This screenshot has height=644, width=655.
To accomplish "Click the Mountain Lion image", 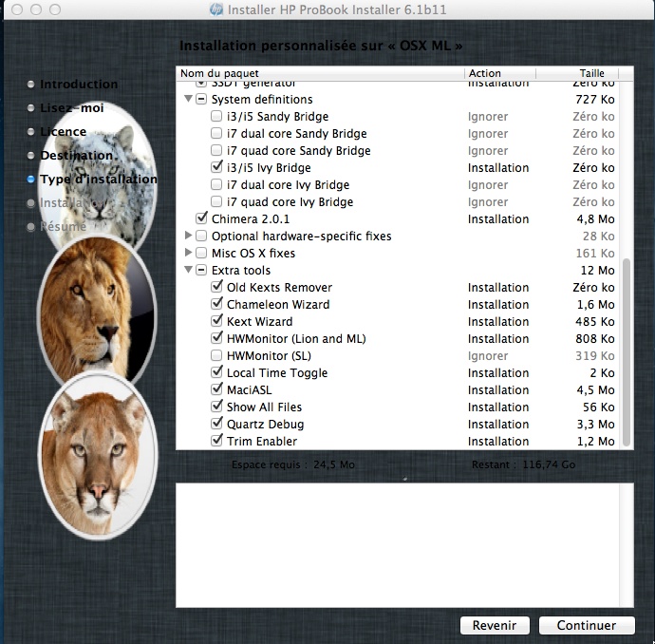I will [x=98, y=456].
